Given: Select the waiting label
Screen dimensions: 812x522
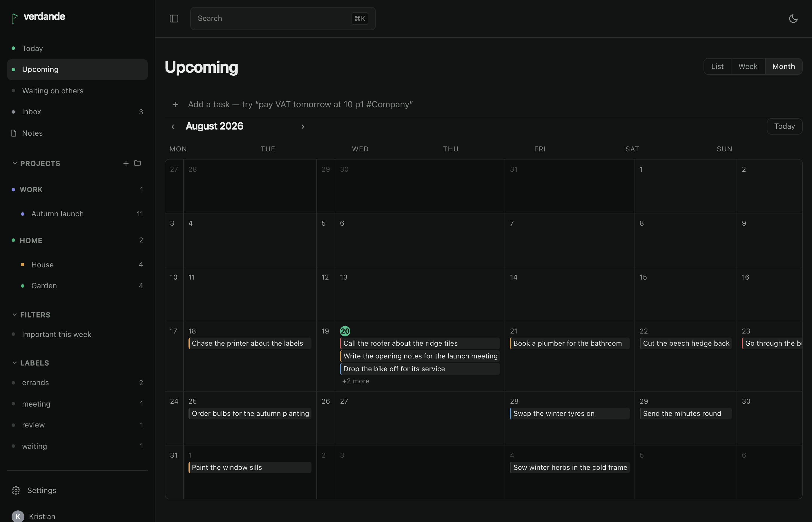Looking at the screenshot, I should point(77,446).
